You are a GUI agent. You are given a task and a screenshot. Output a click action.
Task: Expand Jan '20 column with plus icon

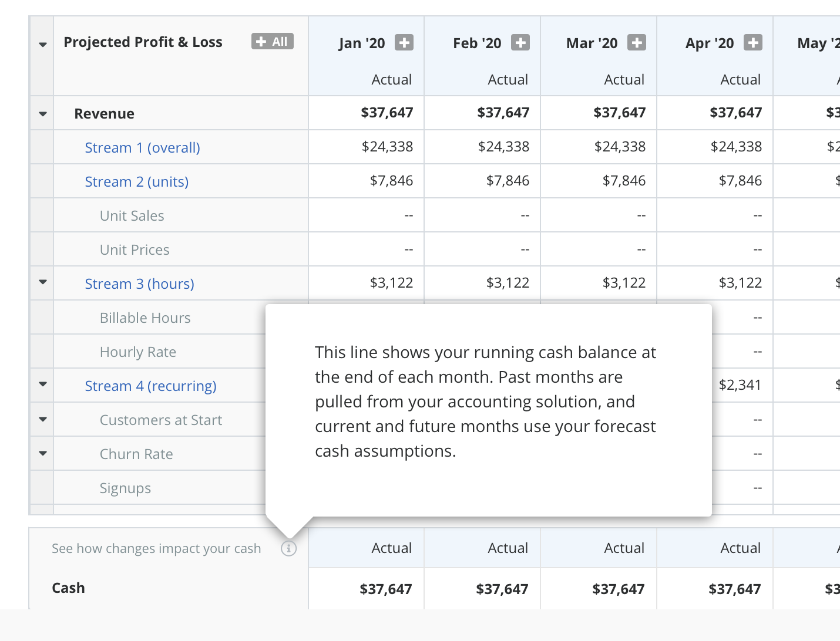[x=404, y=43]
